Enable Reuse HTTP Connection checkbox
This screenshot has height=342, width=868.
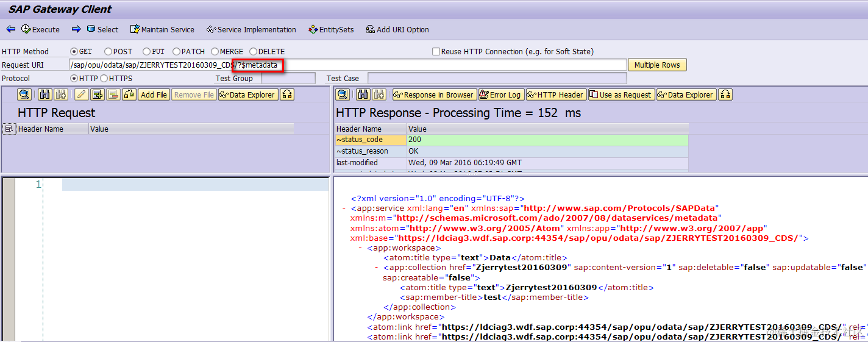pos(436,52)
